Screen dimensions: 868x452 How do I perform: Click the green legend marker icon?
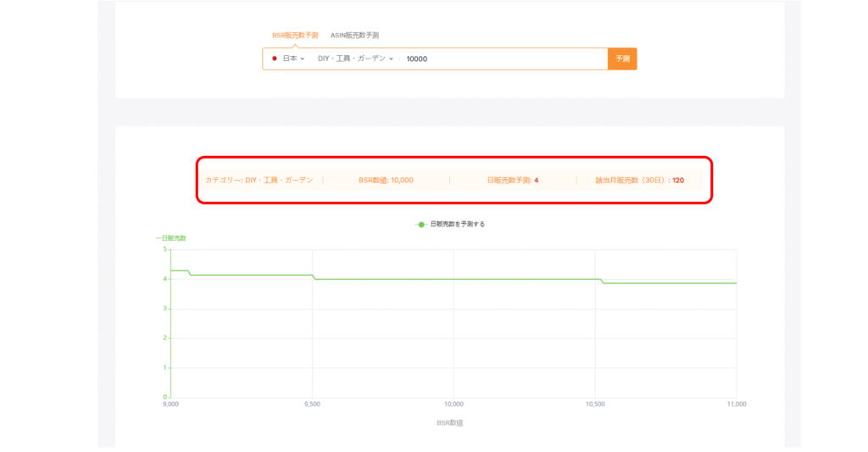(420, 224)
